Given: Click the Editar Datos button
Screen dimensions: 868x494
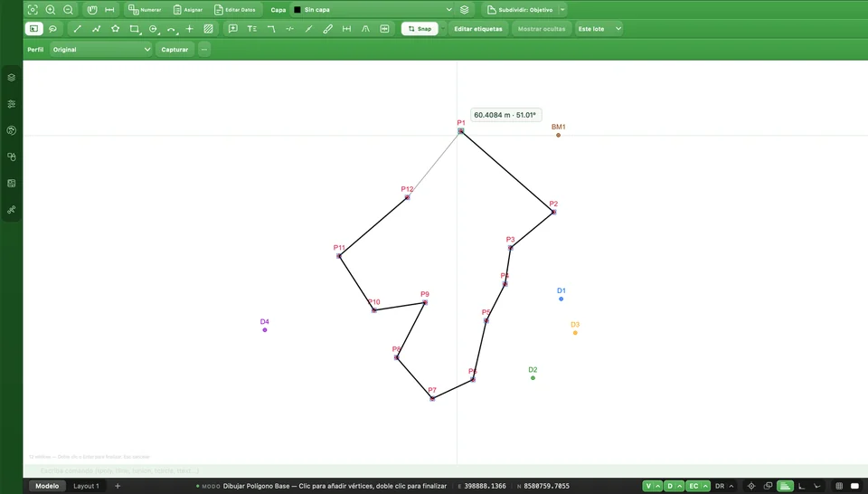Looking at the screenshot, I should click(235, 9).
